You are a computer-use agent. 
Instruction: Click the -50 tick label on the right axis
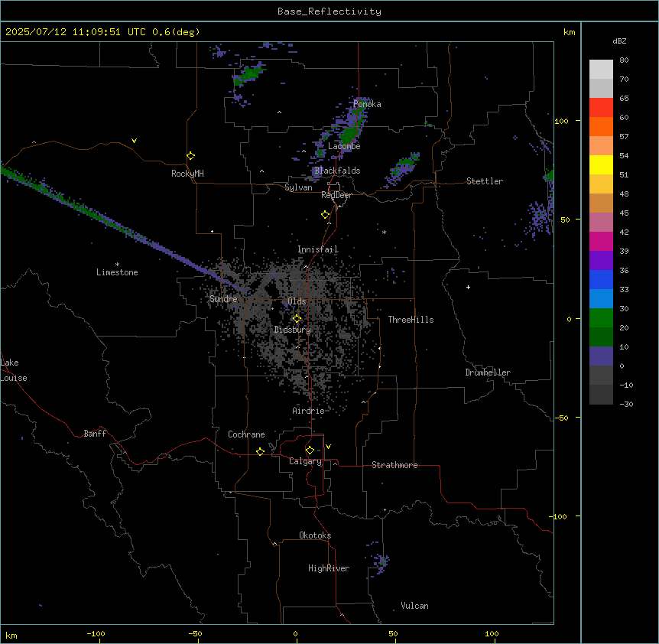(x=563, y=418)
